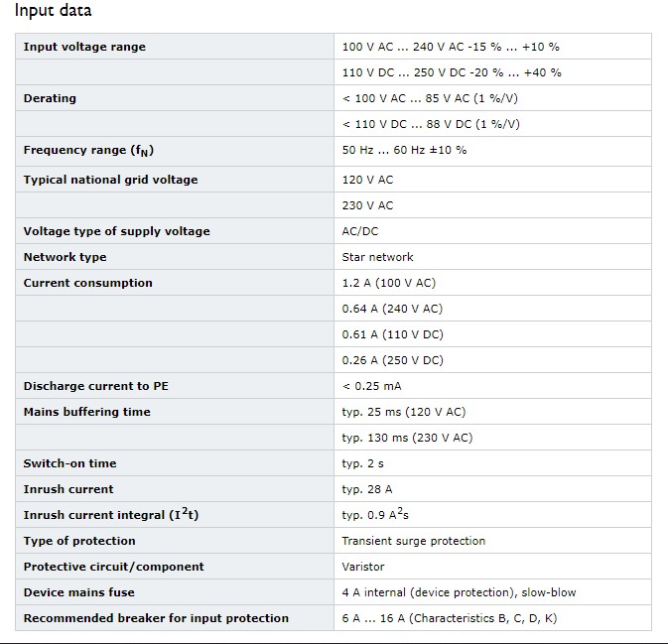Click the 0.64 A (240 V AC) value
This screenshot has width=668, height=644.
(392, 309)
